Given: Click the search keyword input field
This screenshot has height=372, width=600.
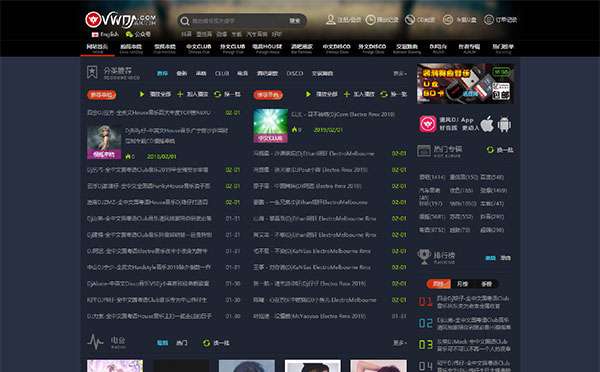Looking at the screenshot, I should pyautogui.click(x=238, y=21).
